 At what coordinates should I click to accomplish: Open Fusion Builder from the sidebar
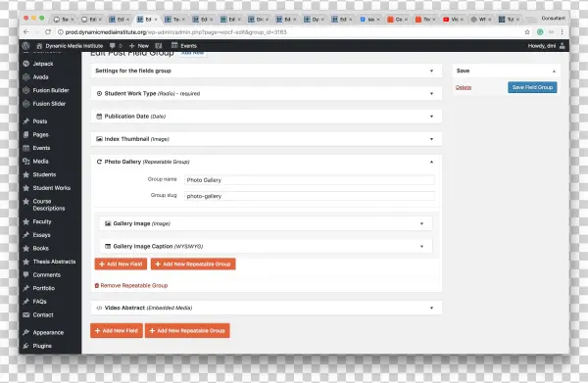pos(51,90)
